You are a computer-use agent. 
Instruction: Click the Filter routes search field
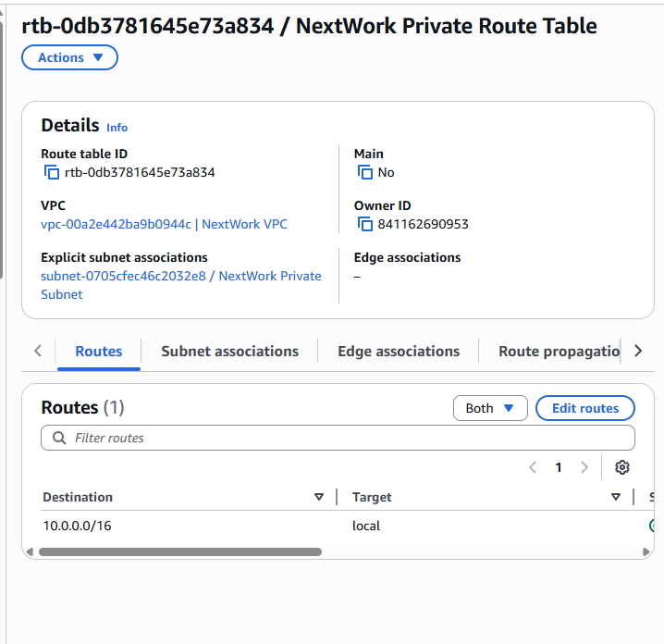pyautogui.click(x=338, y=438)
